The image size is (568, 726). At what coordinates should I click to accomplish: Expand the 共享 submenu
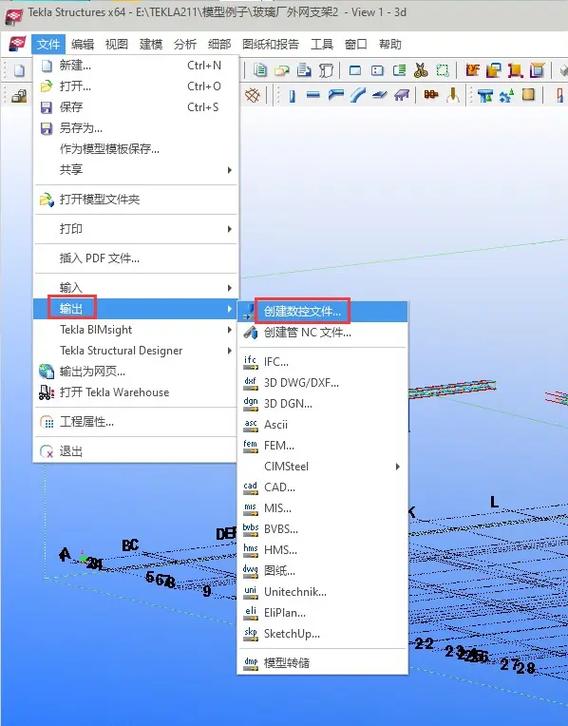(136, 170)
